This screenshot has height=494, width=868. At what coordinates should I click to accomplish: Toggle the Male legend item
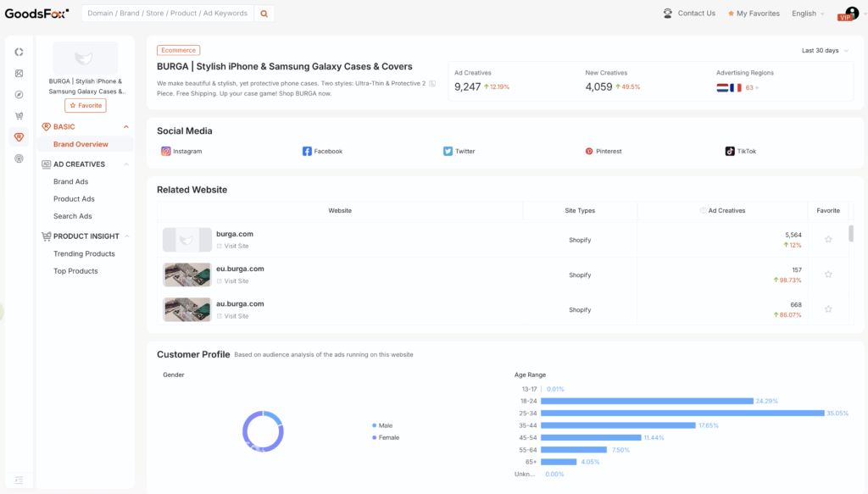point(382,425)
